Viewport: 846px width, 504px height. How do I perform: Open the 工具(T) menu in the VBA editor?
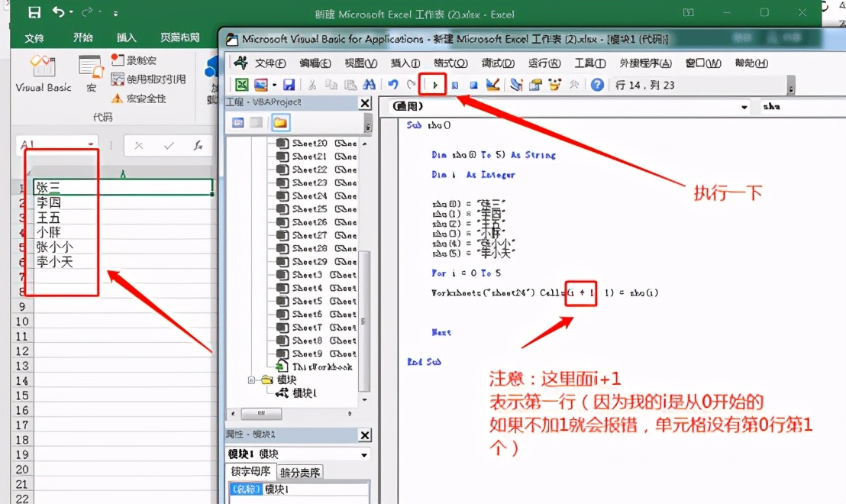click(x=589, y=63)
